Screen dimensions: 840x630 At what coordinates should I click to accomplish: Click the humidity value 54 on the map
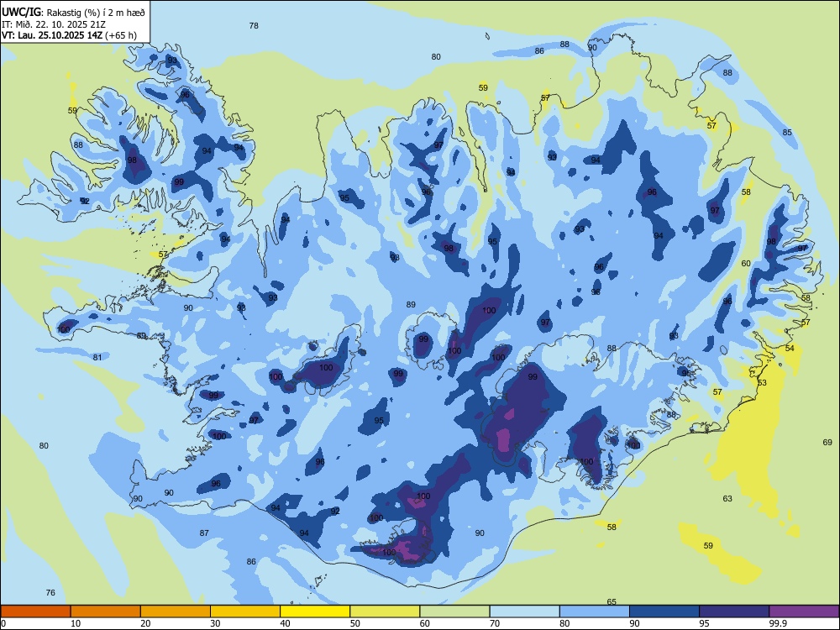[x=790, y=349]
